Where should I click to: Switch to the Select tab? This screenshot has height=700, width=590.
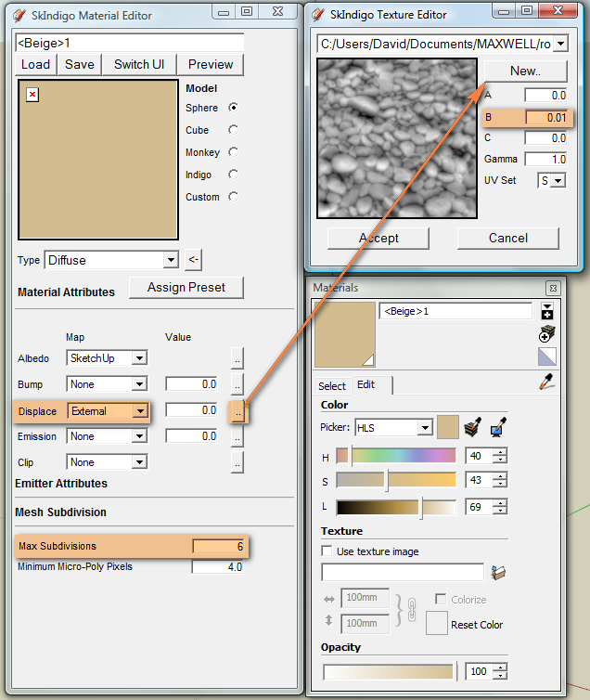[332, 385]
